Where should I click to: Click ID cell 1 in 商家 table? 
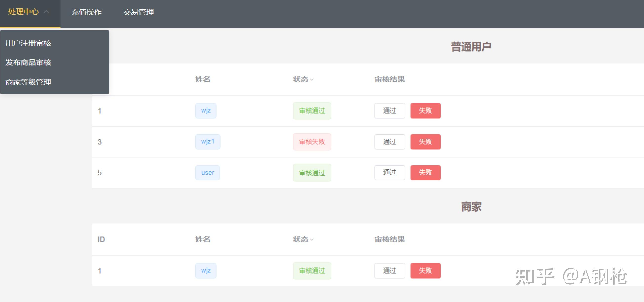[x=99, y=271]
